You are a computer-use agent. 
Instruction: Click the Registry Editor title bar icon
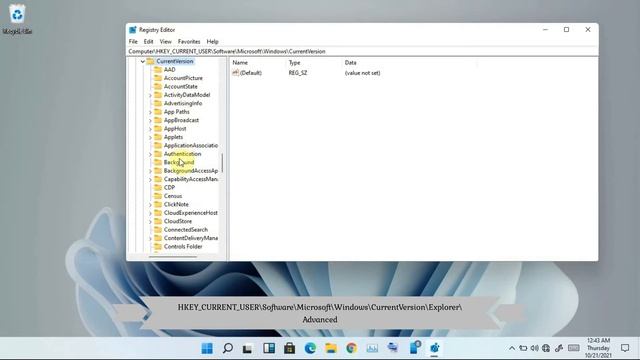click(x=133, y=30)
